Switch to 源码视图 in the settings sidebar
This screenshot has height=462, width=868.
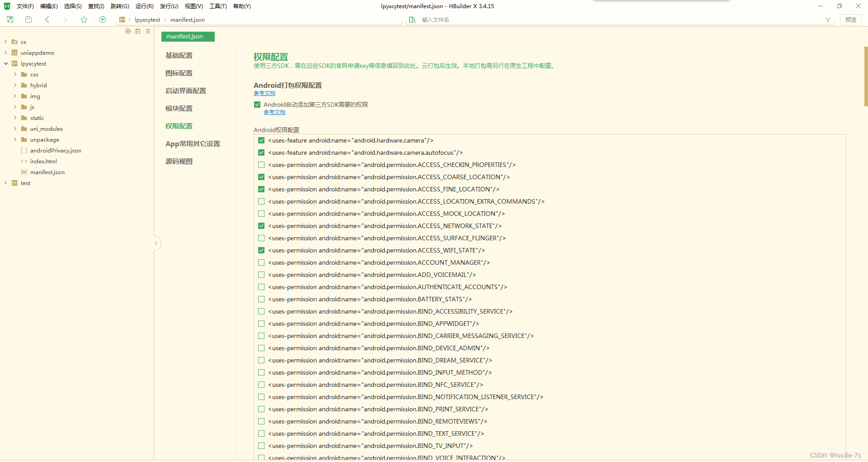179,161
